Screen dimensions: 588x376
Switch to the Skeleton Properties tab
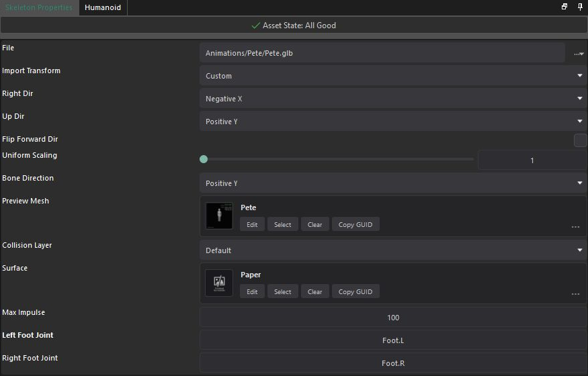pos(39,7)
